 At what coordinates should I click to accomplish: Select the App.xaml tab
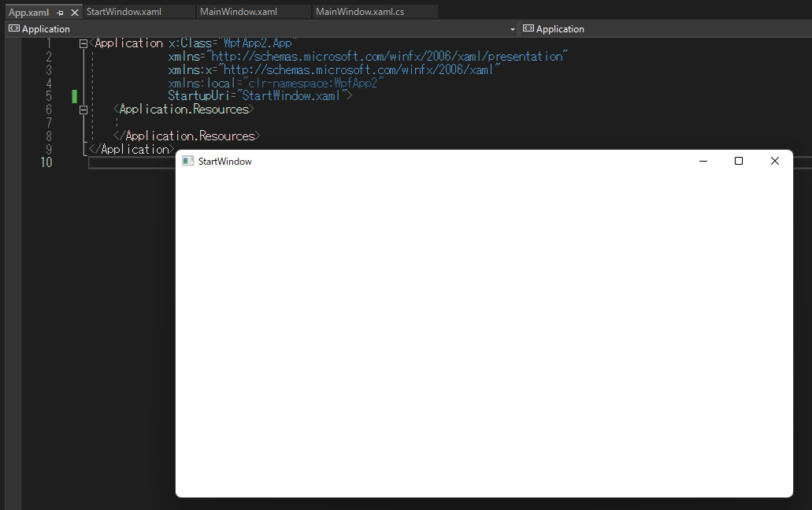tap(28, 12)
